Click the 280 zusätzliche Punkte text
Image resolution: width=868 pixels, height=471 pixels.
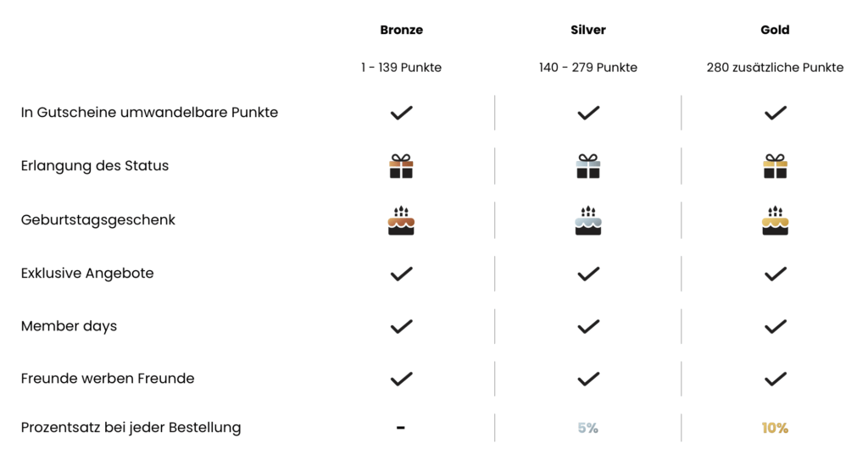(775, 68)
